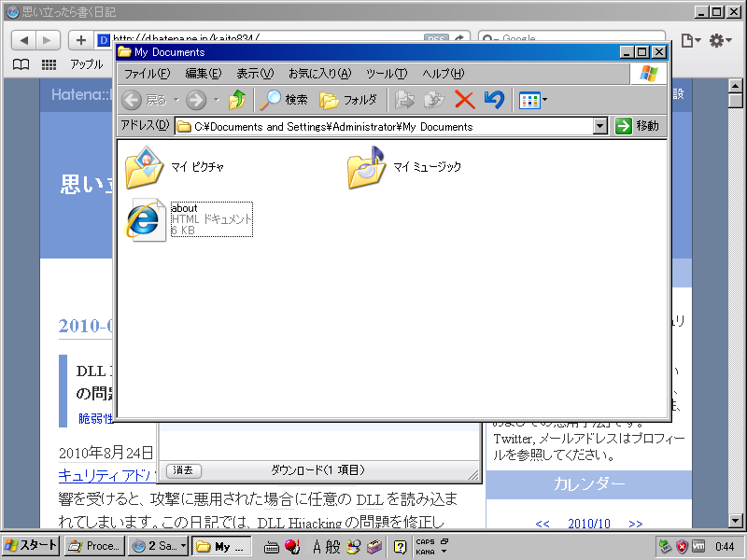Open the browser bookmarks book icon

point(21,64)
